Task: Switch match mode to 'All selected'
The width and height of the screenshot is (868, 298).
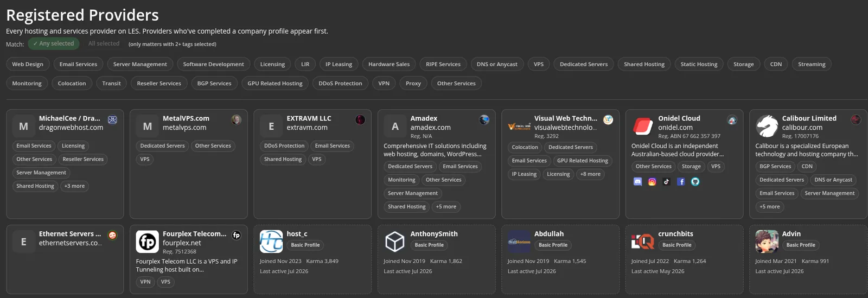Action: point(104,43)
